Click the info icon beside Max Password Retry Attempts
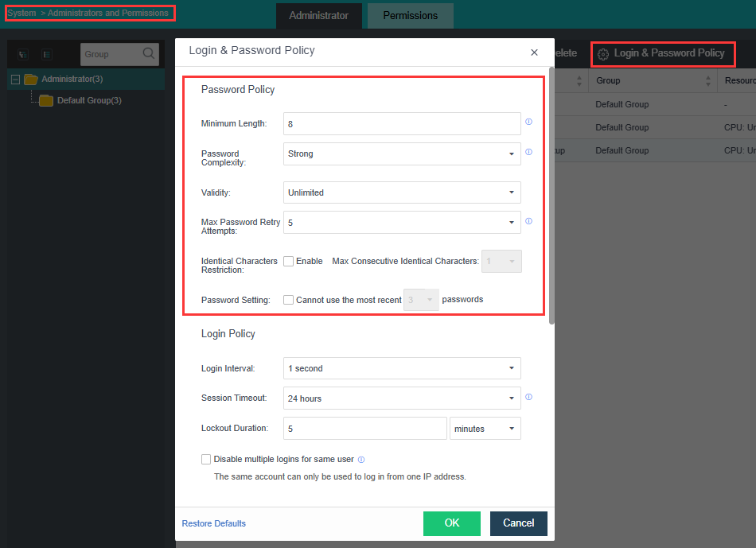The height and width of the screenshot is (548, 756). click(x=528, y=221)
